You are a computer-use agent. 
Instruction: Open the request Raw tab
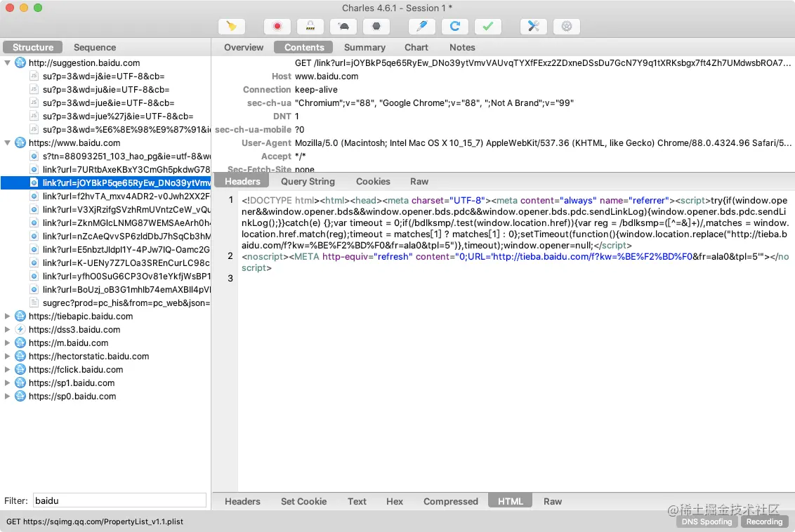tap(419, 181)
